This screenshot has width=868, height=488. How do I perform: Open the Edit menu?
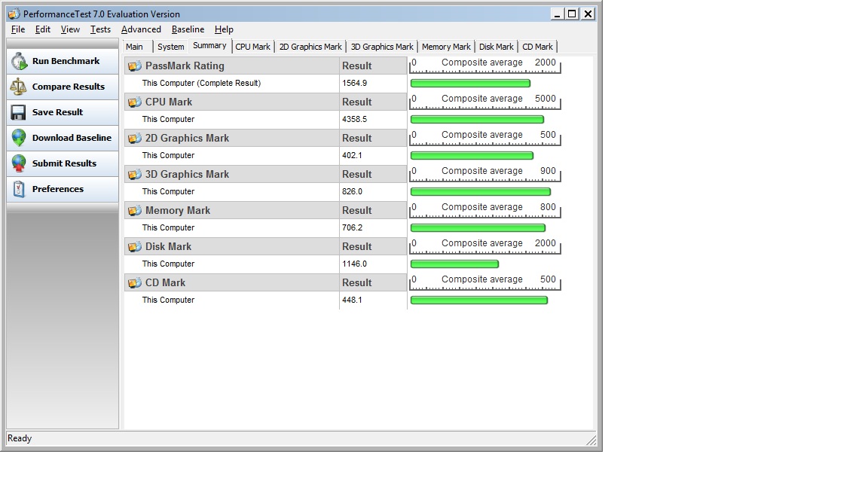tap(43, 29)
